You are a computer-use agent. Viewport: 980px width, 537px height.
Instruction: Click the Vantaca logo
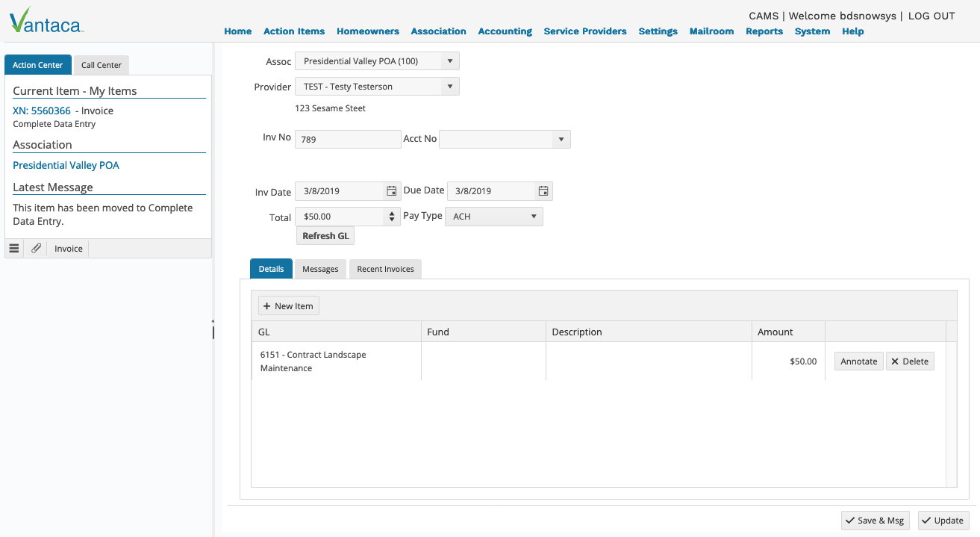pyautogui.click(x=45, y=21)
